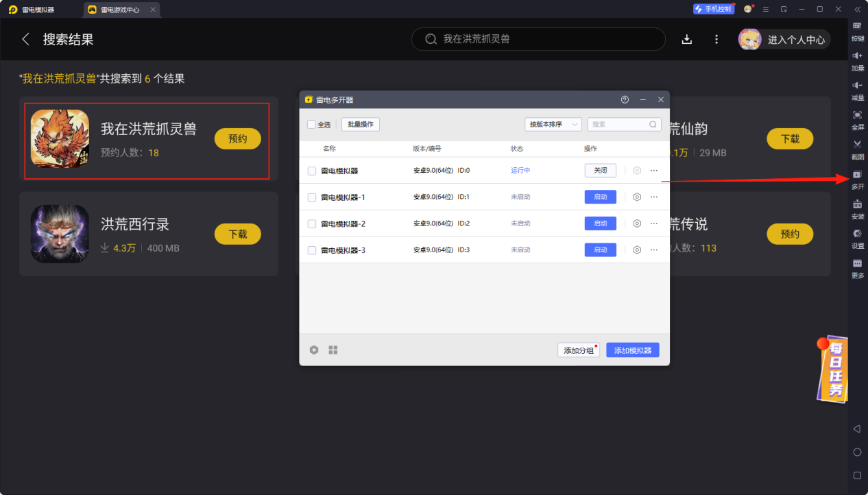Image resolution: width=868 pixels, height=495 pixels.
Task: Click 下载 for 洪荒西行录
Action: [x=238, y=234]
